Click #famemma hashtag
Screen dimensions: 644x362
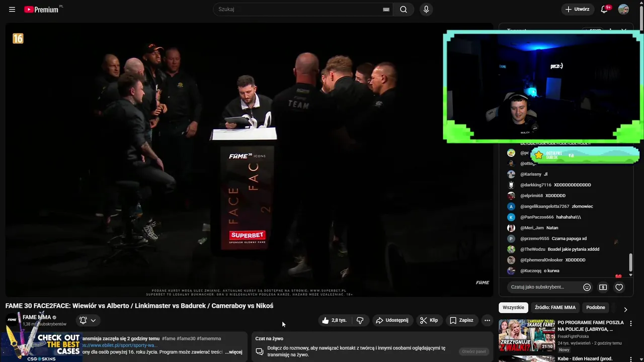coord(209,338)
